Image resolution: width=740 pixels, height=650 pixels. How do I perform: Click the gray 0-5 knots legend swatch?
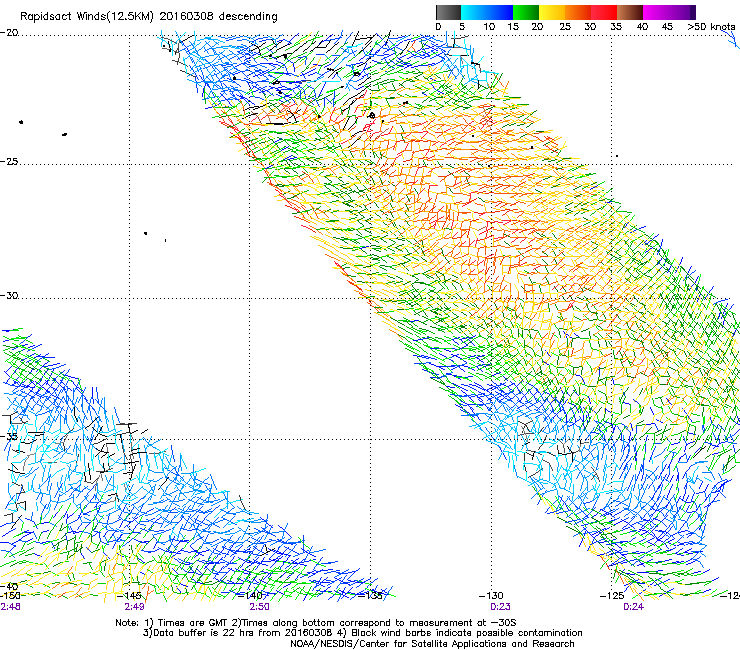(x=448, y=12)
